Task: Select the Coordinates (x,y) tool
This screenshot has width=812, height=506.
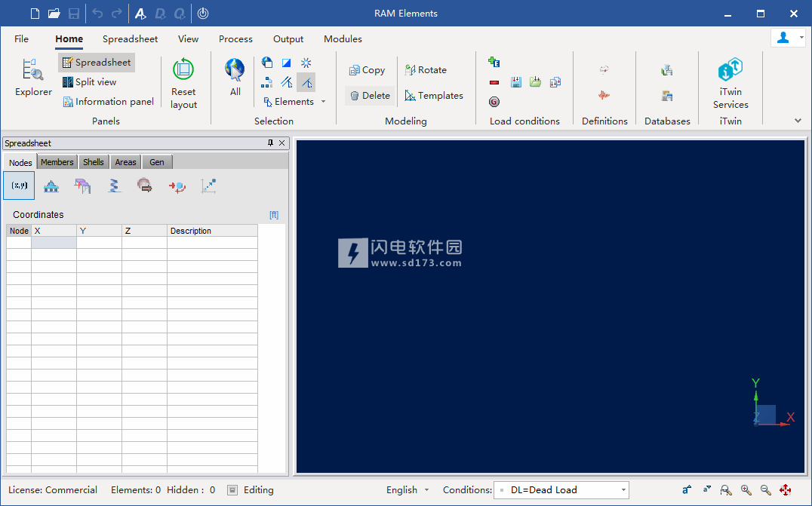Action: (x=19, y=186)
